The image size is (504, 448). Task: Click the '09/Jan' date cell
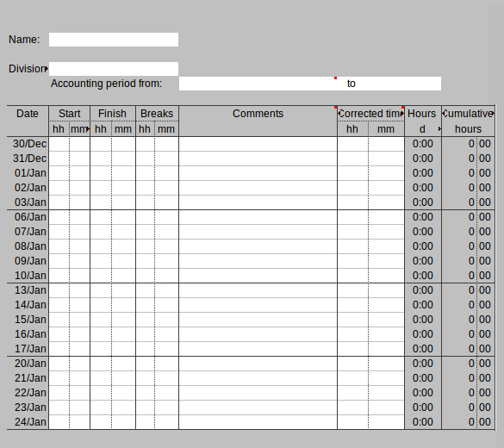pyautogui.click(x=28, y=261)
